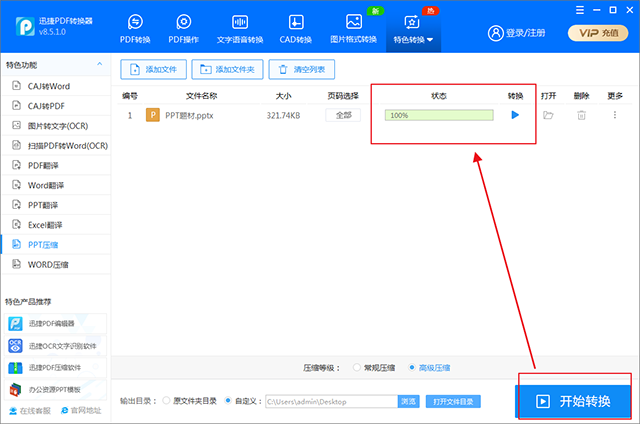
Task: Select PPT翻译 in sidebar
Action: 56,205
